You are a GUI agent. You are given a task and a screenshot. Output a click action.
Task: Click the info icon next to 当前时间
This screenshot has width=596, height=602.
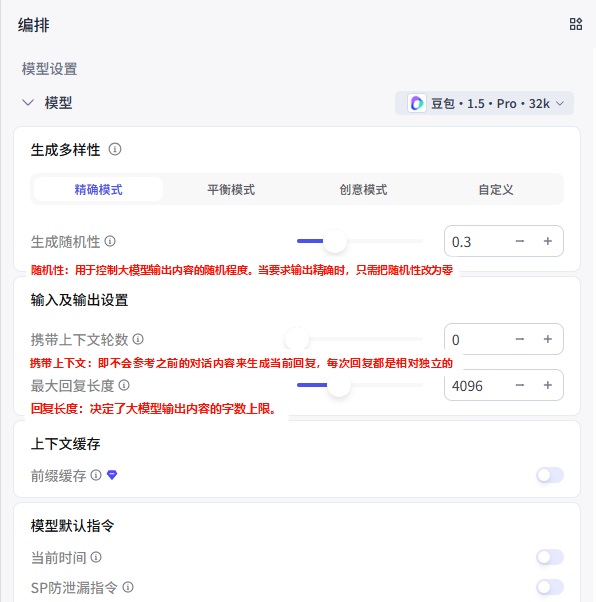(96, 557)
